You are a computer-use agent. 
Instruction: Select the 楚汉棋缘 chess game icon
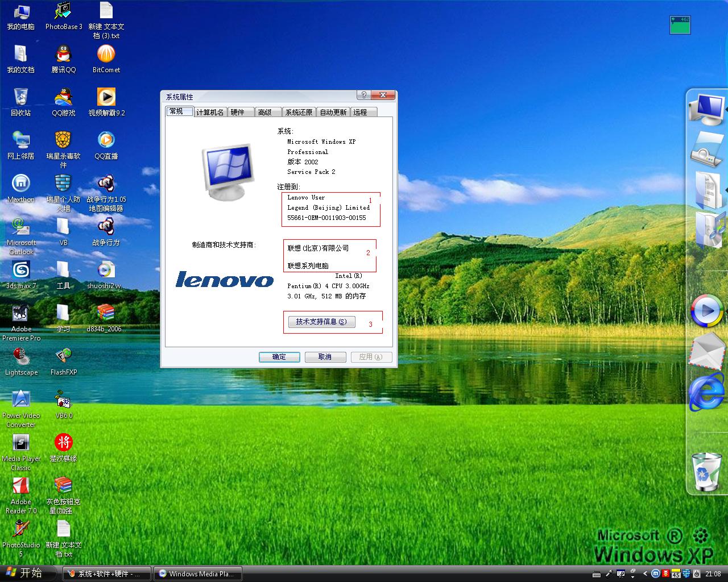[x=64, y=448]
